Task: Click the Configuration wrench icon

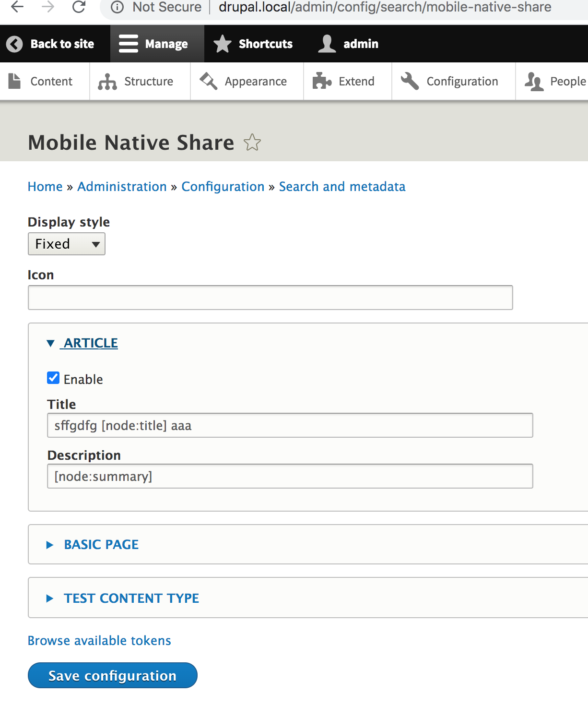Action: tap(410, 81)
